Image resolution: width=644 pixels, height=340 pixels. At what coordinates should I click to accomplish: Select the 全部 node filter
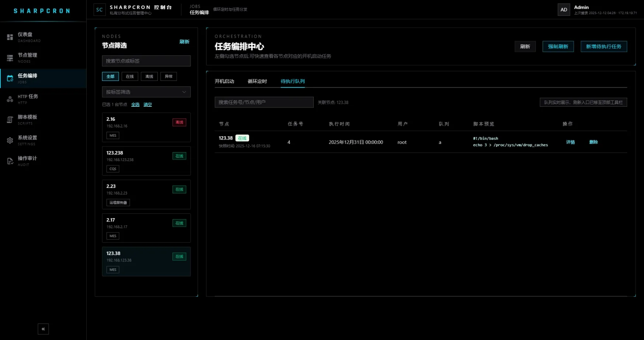[110, 76]
